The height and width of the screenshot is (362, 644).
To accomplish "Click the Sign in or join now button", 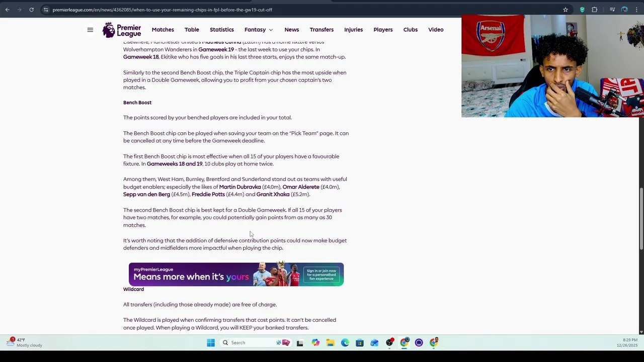I will (321, 275).
